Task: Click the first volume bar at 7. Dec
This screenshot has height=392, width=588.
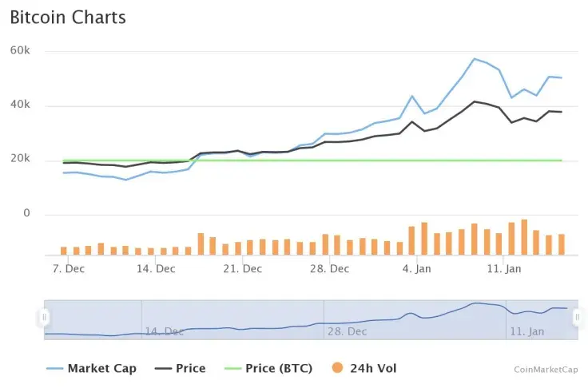Action: pos(64,251)
